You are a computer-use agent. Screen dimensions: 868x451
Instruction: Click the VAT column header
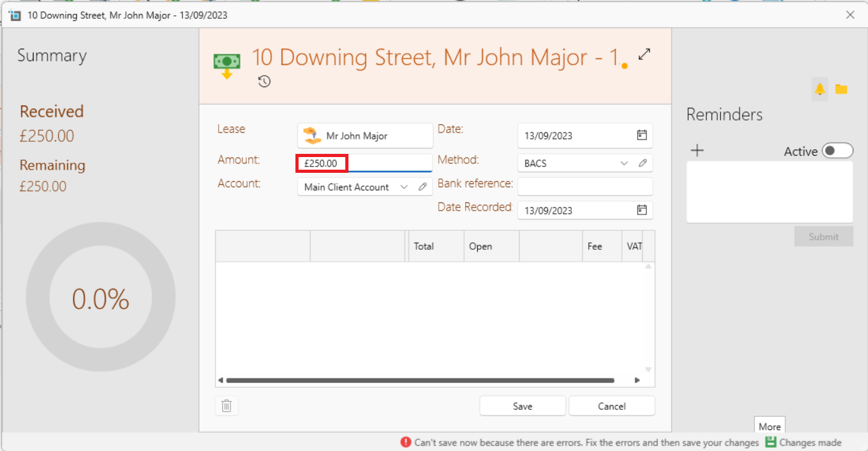[632, 246]
